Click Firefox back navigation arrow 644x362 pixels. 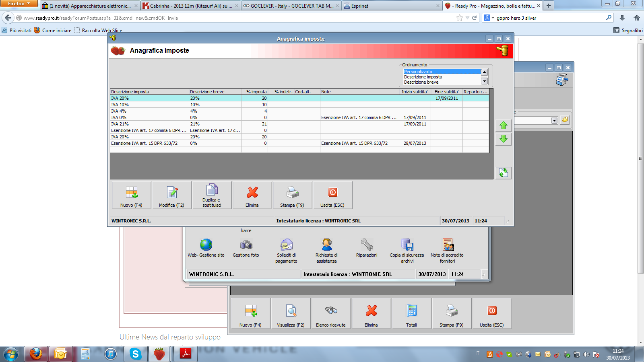[8, 18]
